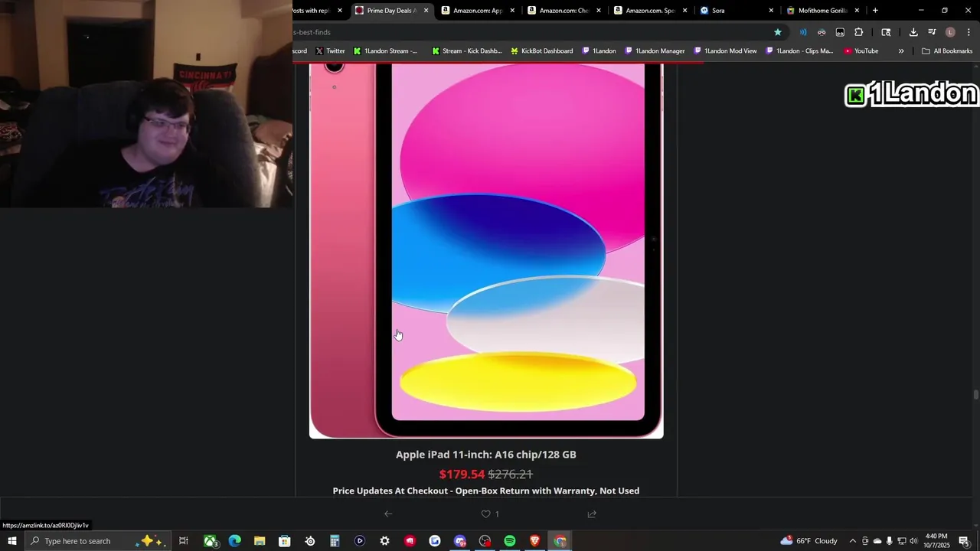Open YouTube bookmark
The width and height of the screenshot is (980, 551).
pyautogui.click(x=861, y=51)
